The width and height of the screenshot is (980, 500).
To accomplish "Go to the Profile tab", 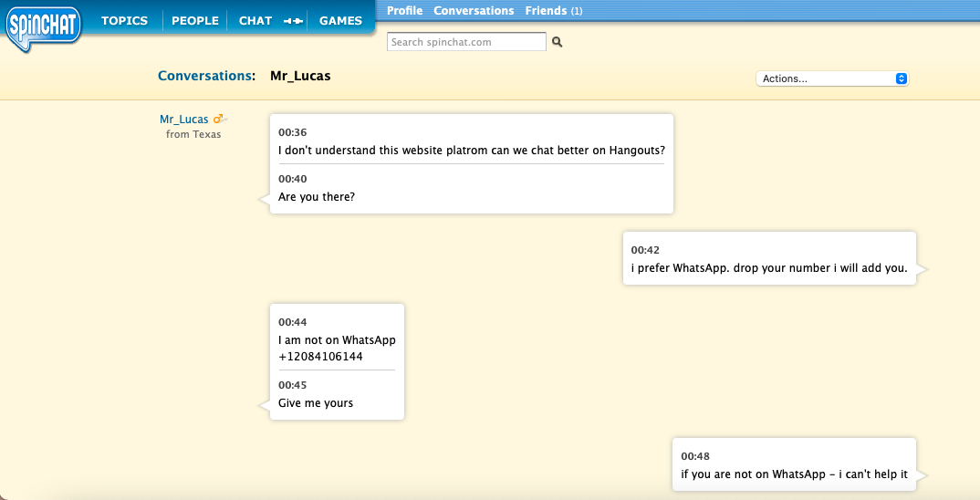I will point(404,11).
